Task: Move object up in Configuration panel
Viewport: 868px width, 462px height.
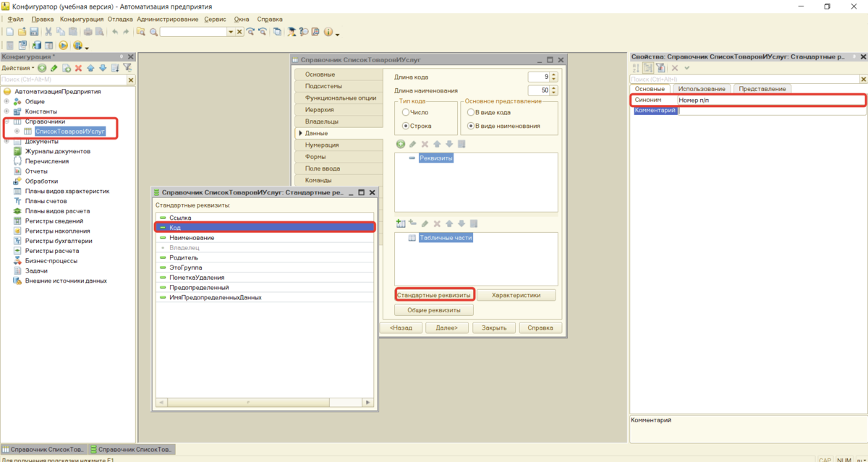Action: tap(90, 68)
